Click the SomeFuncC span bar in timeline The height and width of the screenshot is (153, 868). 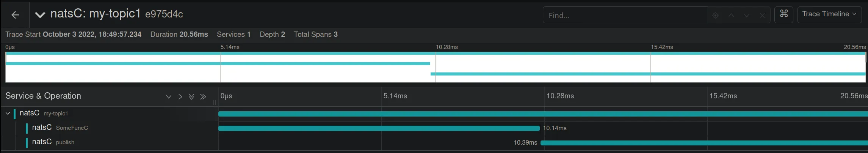click(x=379, y=128)
